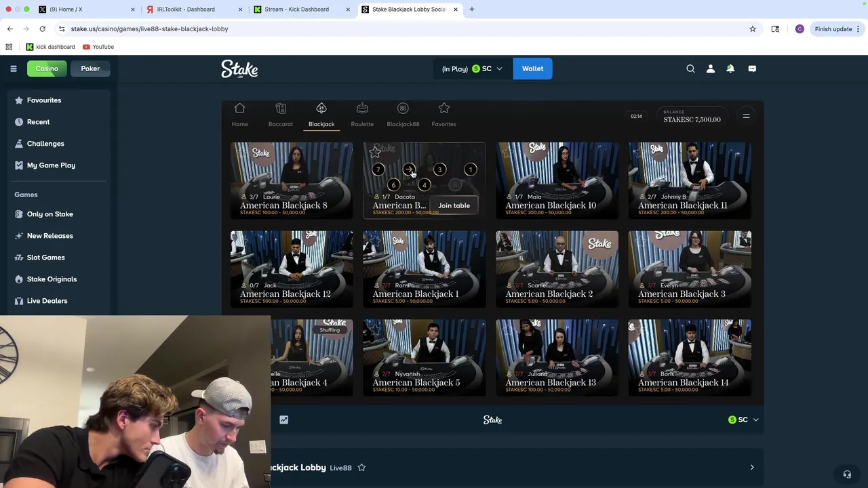This screenshot has height=488, width=868.
Task: Open the user profile icon
Action: point(711,68)
